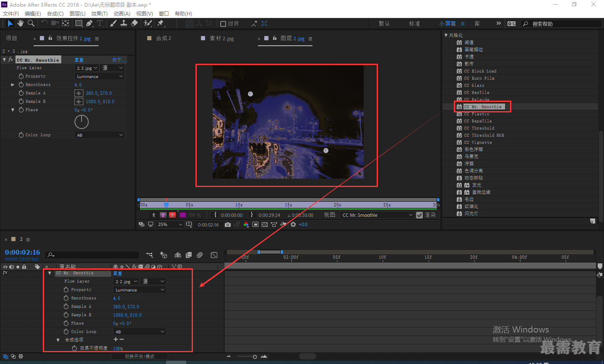604x364 pixels.
Task: Click the snapshot camera icon in viewer
Action: (227, 225)
